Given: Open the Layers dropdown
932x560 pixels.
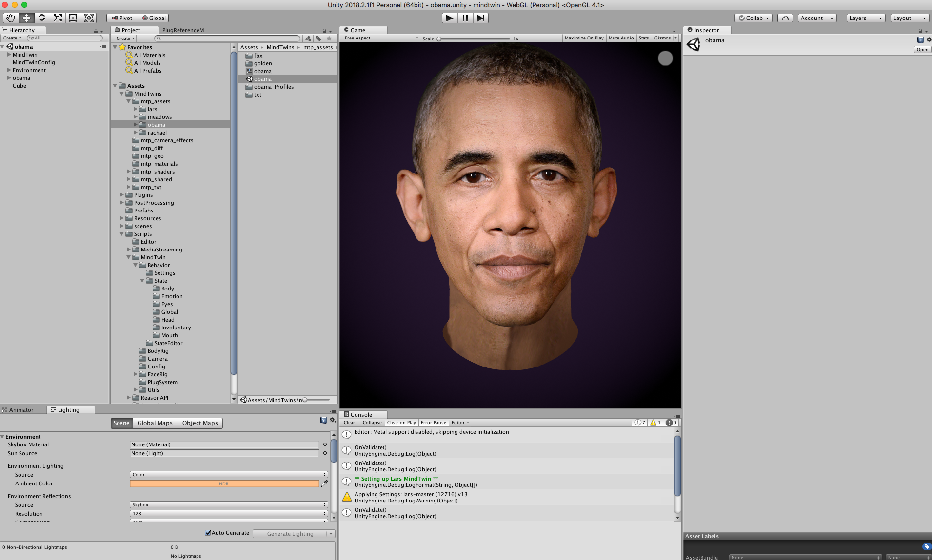Looking at the screenshot, I should click(866, 18).
